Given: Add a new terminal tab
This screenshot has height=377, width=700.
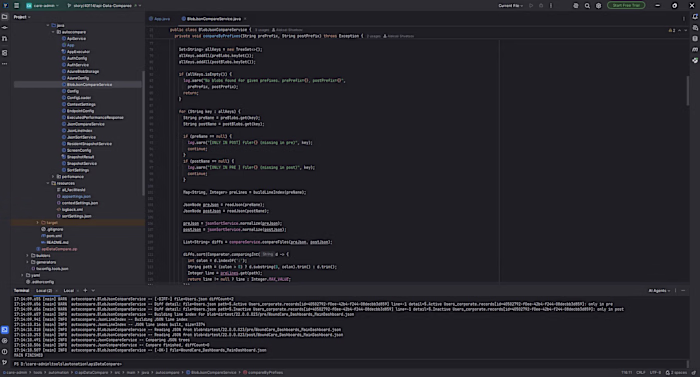Looking at the screenshot, I should 85,290.
